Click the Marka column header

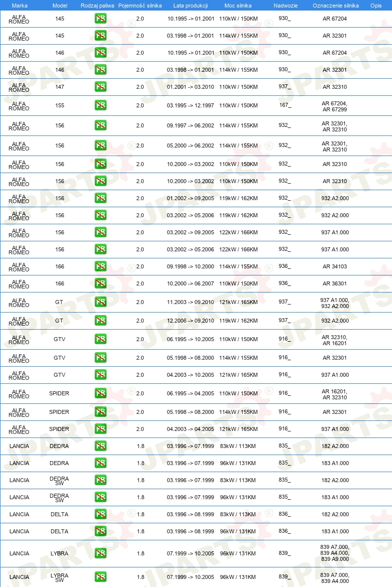[x=20, y=6]
